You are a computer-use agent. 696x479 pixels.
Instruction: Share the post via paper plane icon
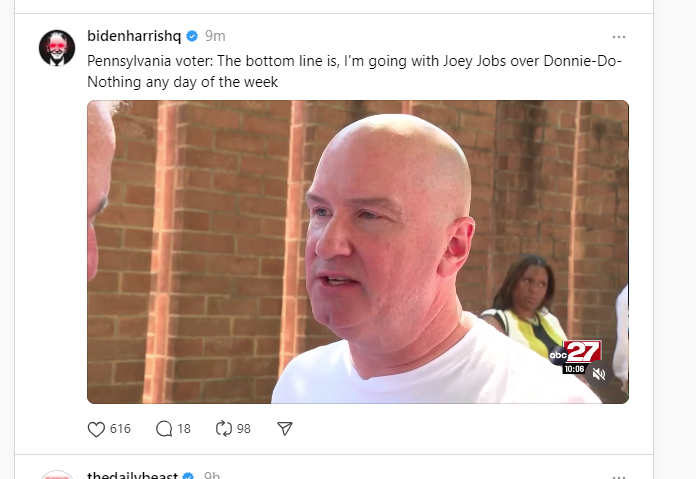coord(285,429)
